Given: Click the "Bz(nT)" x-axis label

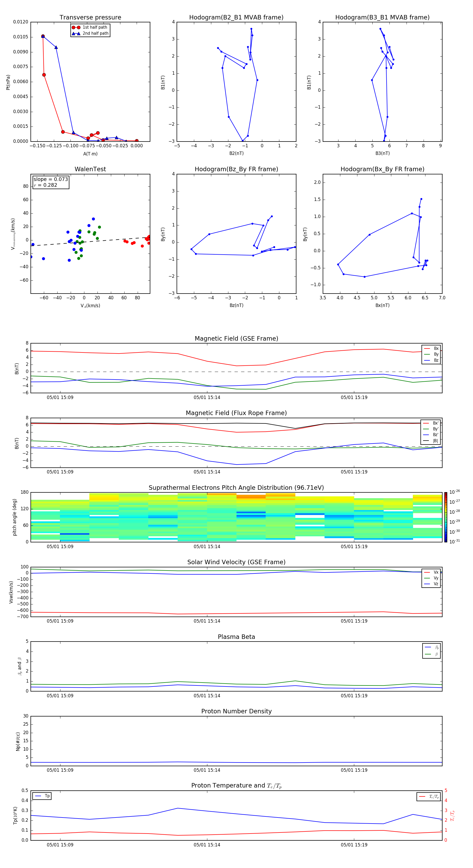Looking at the screenshot, I should click(x=236, y=305).
